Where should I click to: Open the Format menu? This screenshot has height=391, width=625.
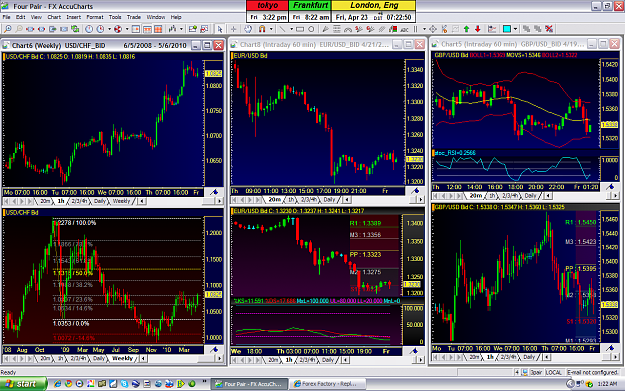[95, 17]
